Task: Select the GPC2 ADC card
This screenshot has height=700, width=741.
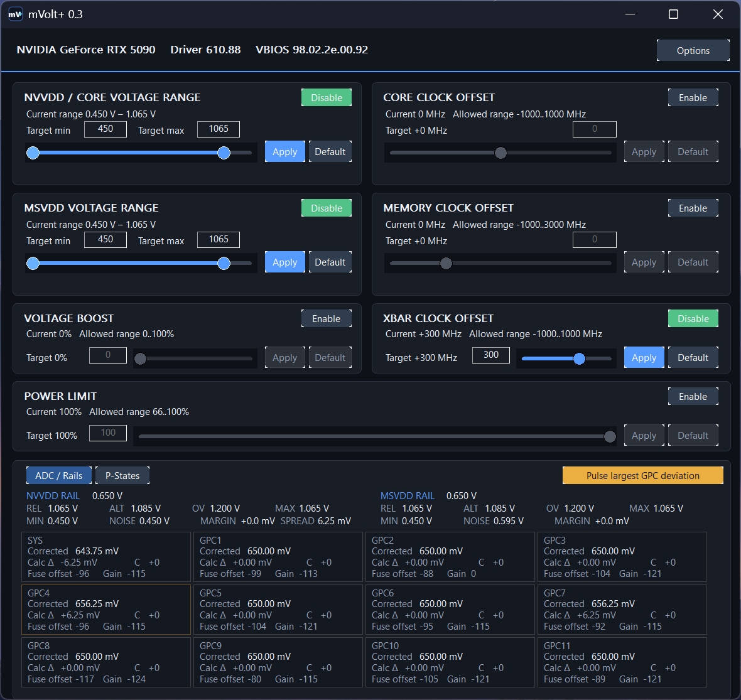Action: 450,557
